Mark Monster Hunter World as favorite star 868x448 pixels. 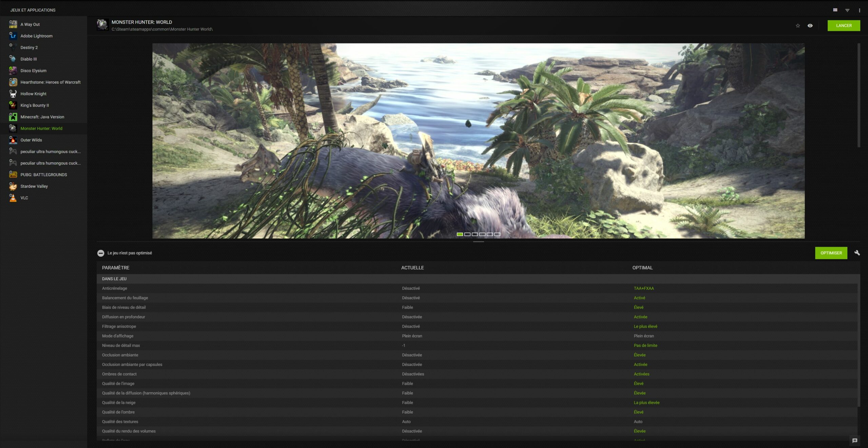798,25
